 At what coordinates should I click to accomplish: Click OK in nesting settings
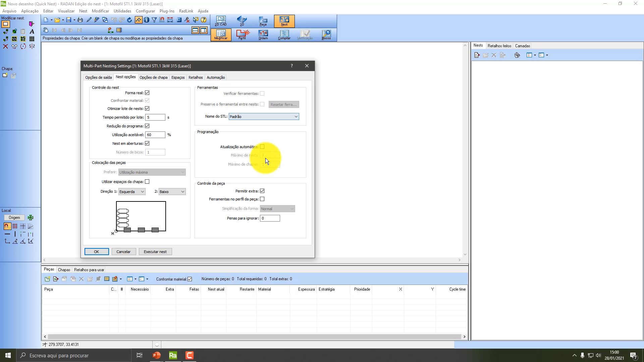click(x=97, y=252)
